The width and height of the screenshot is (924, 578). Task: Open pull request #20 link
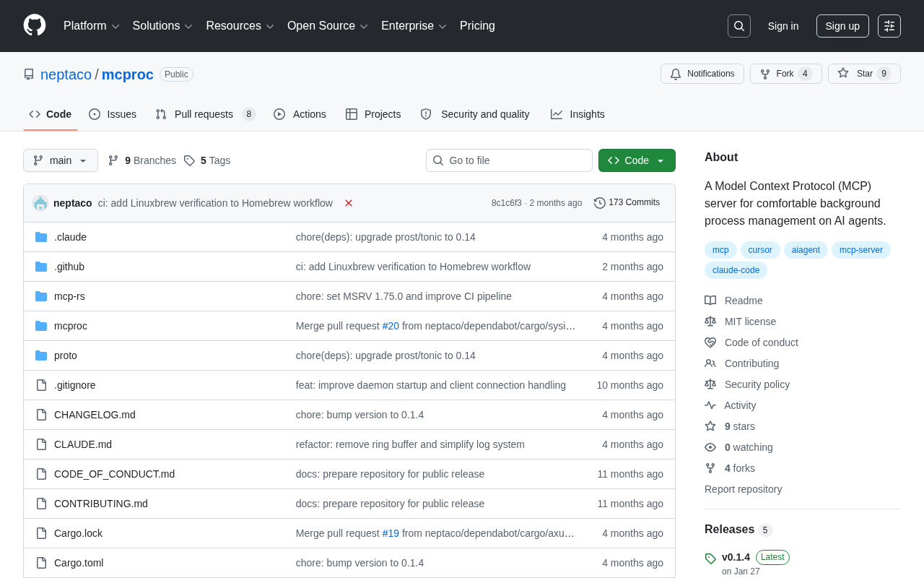(x=391, y=326)
